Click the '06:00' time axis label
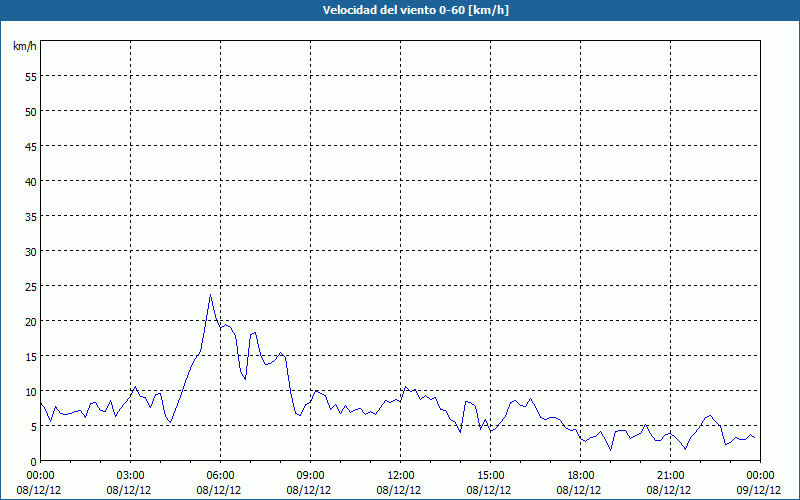The width and height of the screenshot is (800, 500). [x=220, y=476]
